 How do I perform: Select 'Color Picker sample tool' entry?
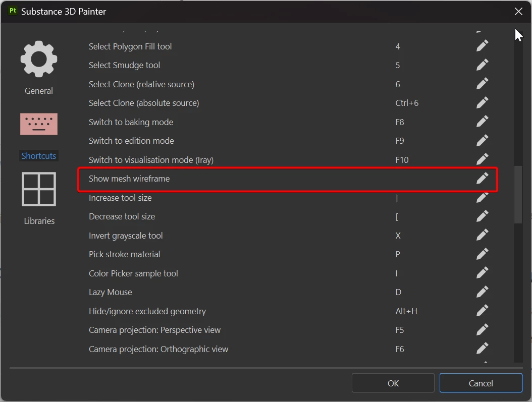(x=133, y=273)
